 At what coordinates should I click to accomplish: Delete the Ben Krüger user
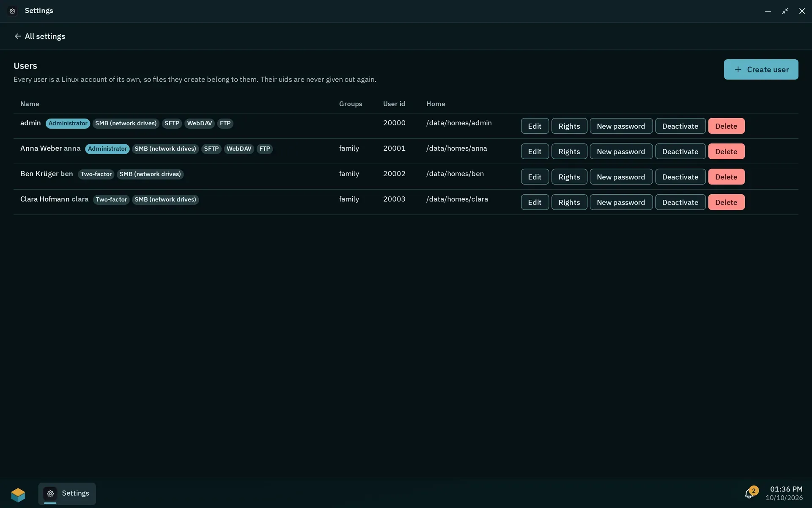point(726,177)
